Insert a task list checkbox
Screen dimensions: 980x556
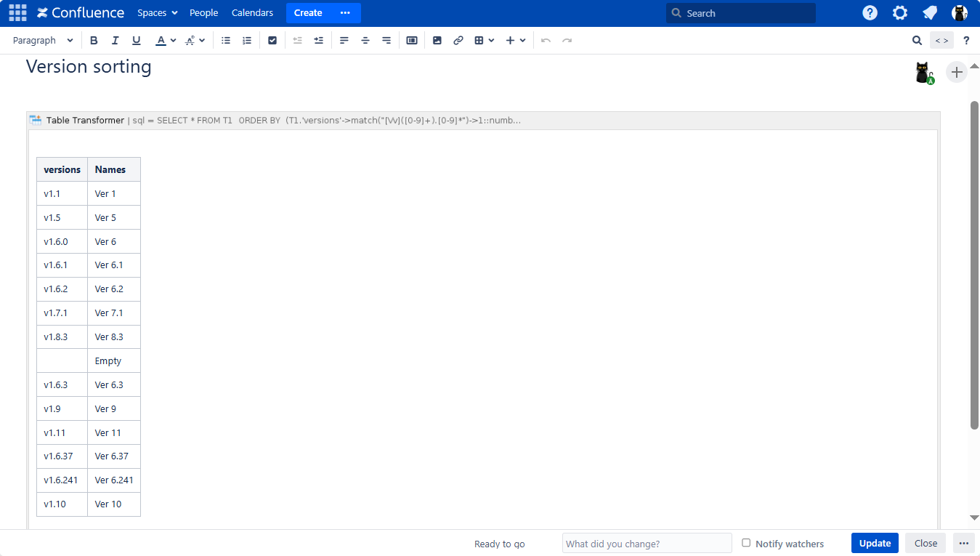272,41
